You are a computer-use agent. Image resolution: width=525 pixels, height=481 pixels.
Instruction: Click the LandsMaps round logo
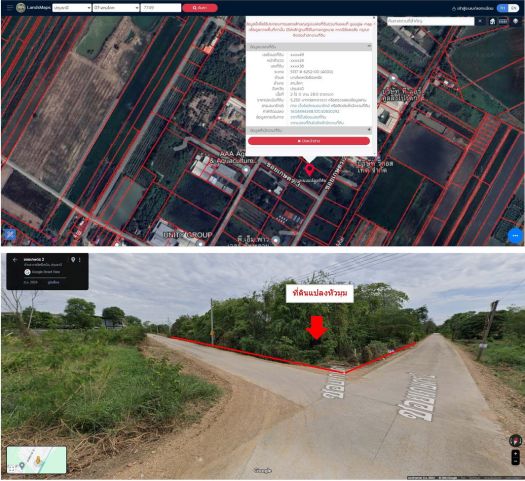point(21,7)
